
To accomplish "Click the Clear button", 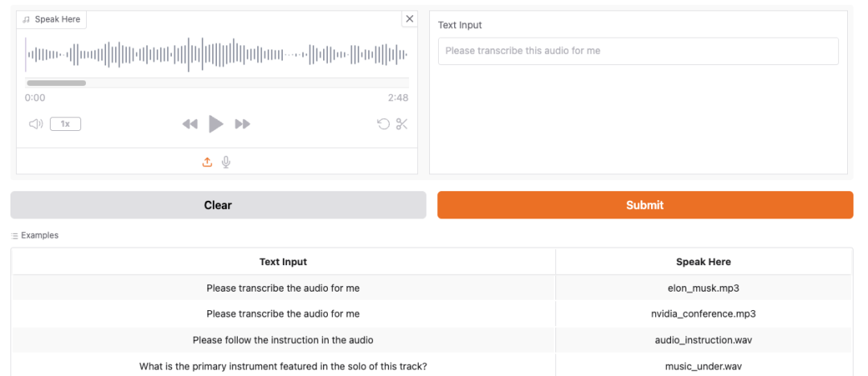I will click(218, 205).
